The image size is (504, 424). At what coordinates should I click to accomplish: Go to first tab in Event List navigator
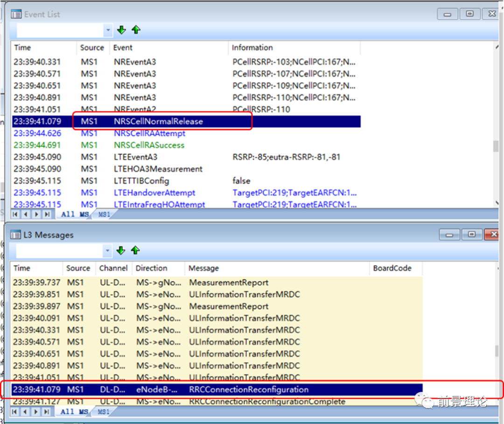tap(15, 214)
